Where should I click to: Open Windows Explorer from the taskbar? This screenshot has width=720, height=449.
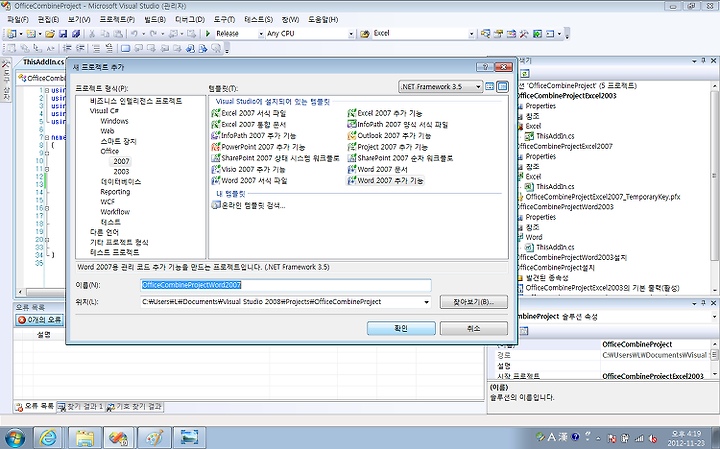point(85,438)
